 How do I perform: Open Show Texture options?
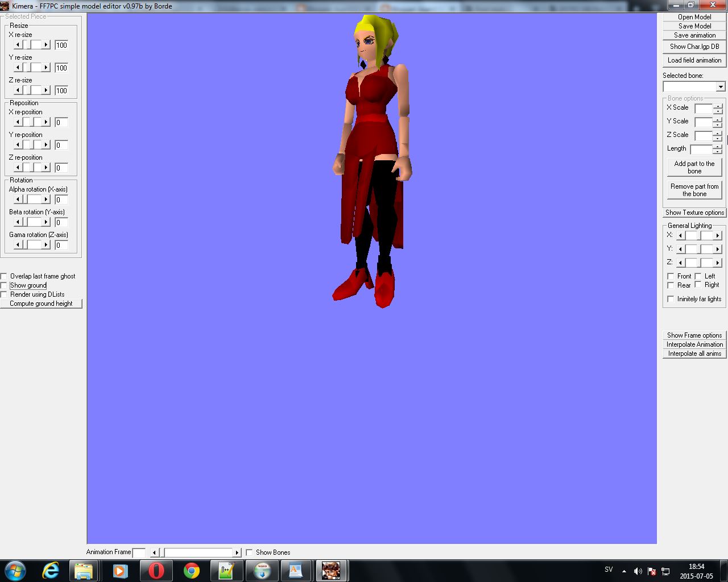694,213
